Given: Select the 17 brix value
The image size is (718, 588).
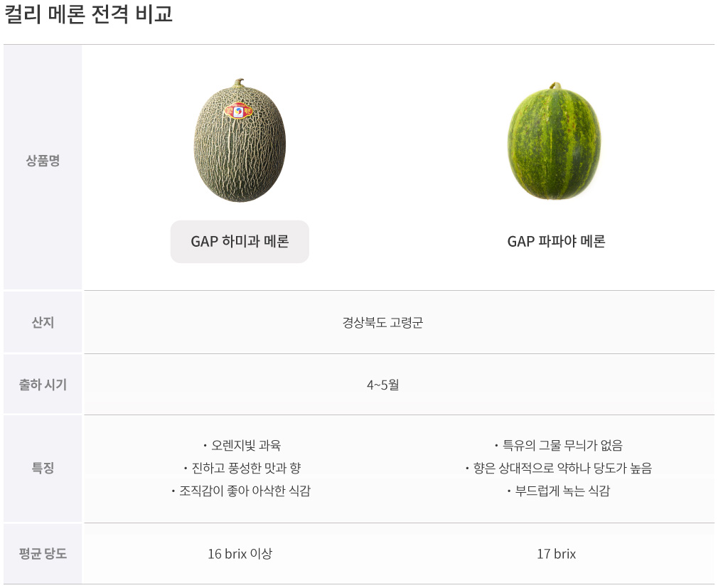Looking at the screenshot, I should point(557,554).
